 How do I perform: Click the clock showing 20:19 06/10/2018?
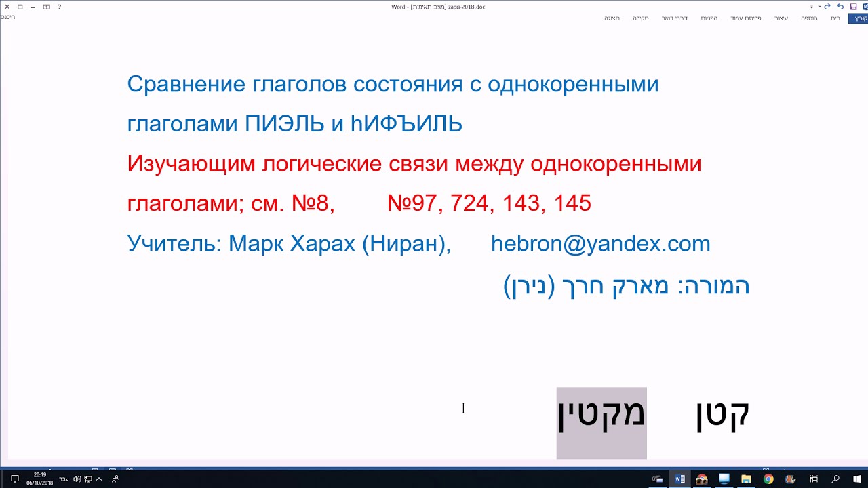(39, 479)
